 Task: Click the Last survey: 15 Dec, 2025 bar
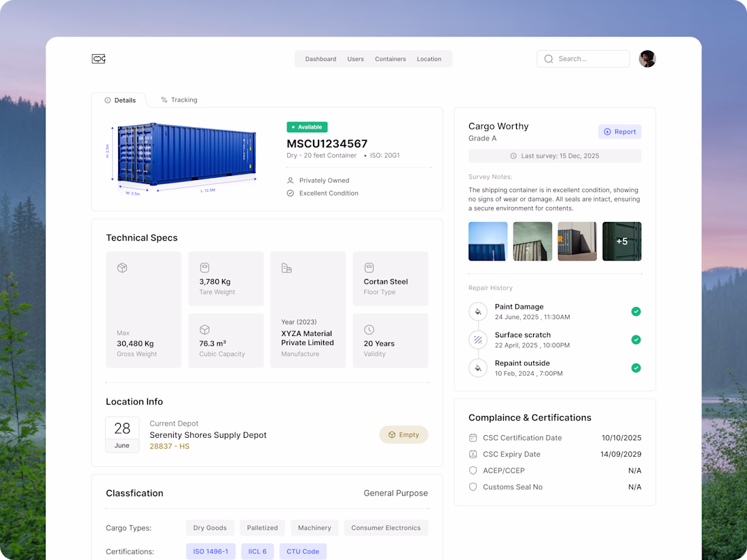click(x=555, y=155)
